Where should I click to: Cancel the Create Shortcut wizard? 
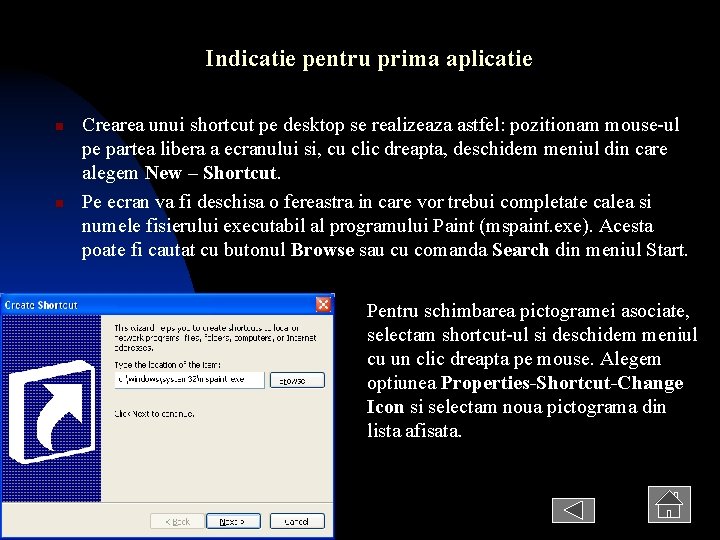coord(297,521)
